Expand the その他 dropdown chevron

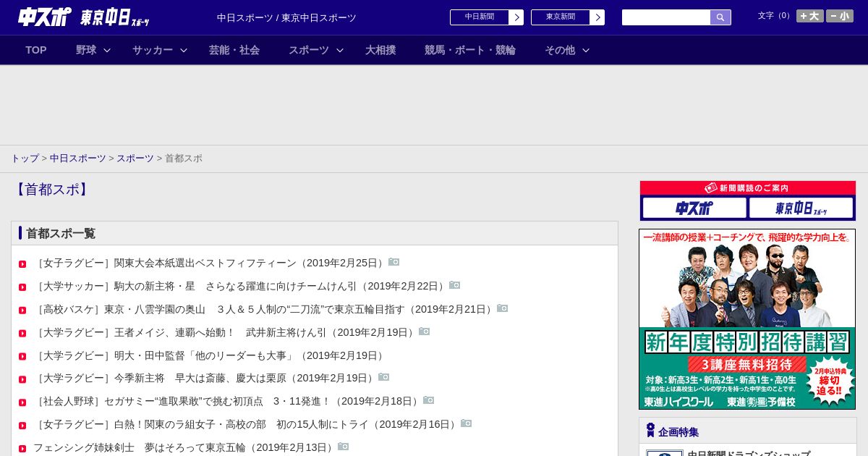coord(586,50)
